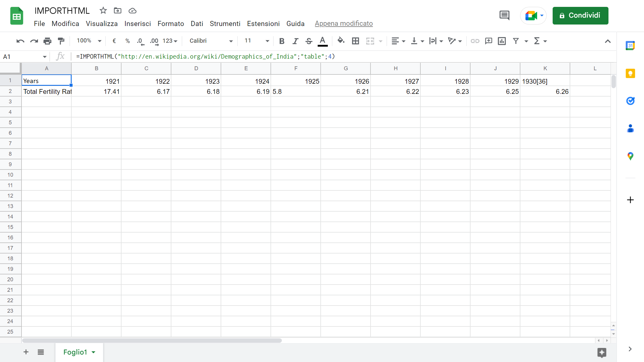
Task: Click the Print icon
Action: click(47, 41)
